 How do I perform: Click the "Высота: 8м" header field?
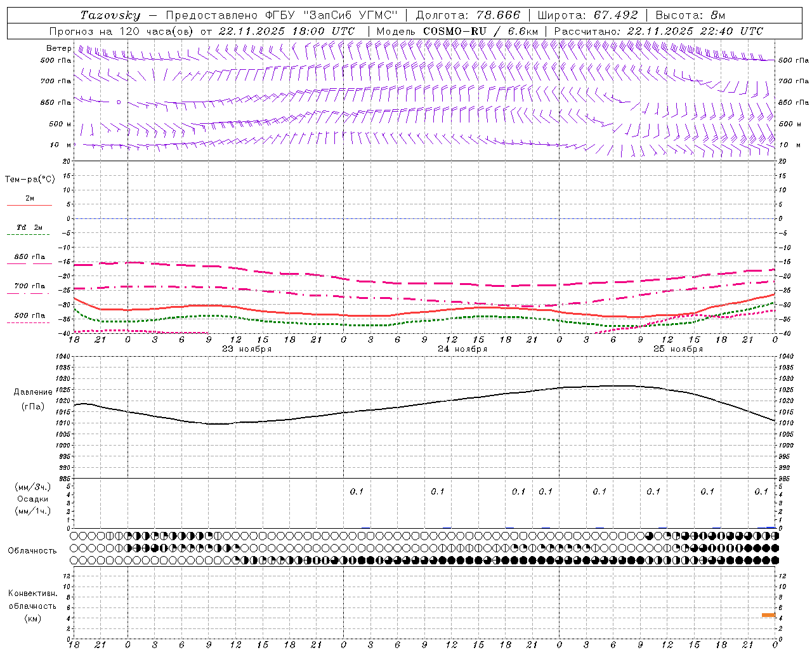pyautogui.click(x=690, y=15)
